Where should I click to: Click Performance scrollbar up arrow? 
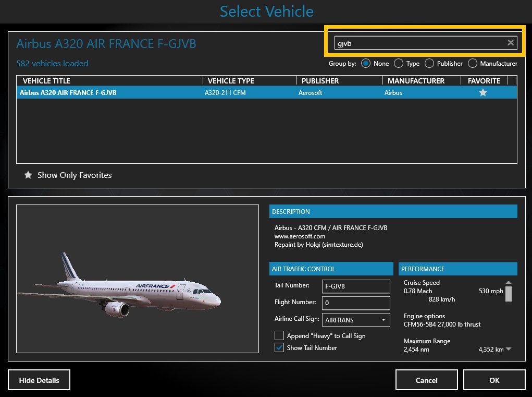[x=508, y=282]
